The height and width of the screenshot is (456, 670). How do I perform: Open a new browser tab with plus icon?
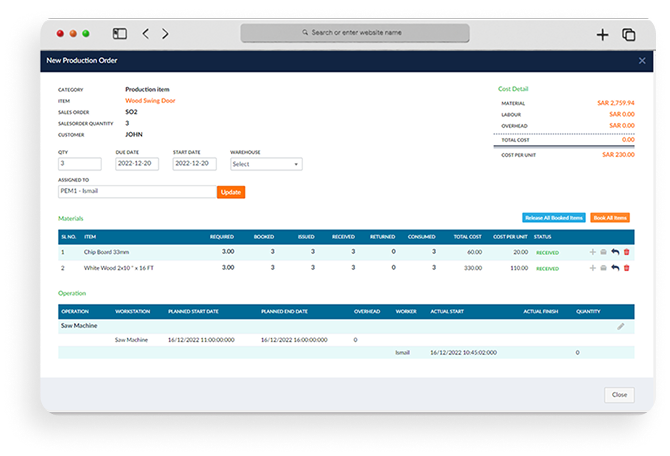tap(602, 34)
